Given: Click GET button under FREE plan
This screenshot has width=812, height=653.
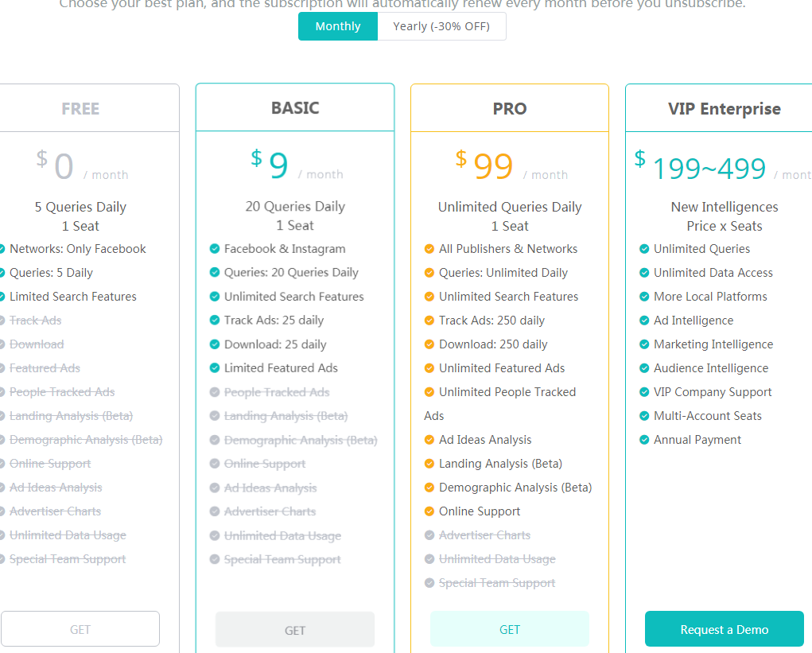Looking at the screenshot, I should [80, 629].
